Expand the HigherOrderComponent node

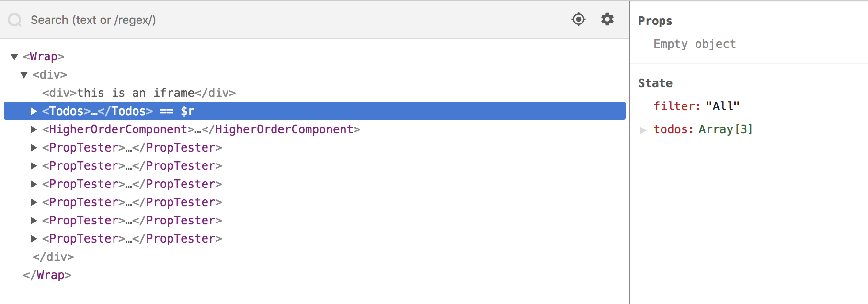click(34, 129)
